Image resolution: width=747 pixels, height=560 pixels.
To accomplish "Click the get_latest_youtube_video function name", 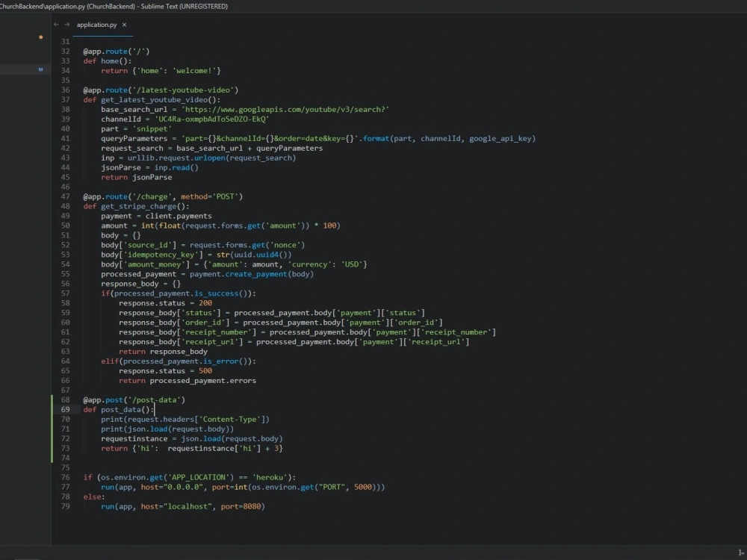I will (x=155, y=99).
